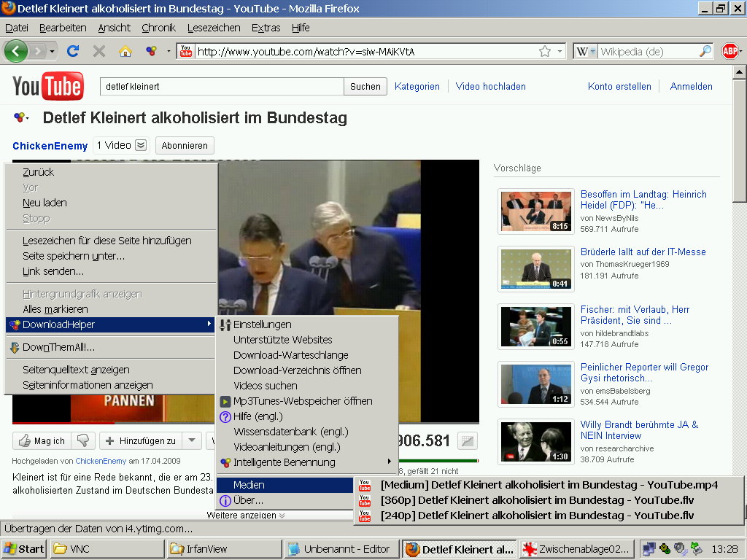The height and width of the screenshot is (560, 747).
Task: Click the thumbs down dislike icon
Action: click(x=84, y=440)
